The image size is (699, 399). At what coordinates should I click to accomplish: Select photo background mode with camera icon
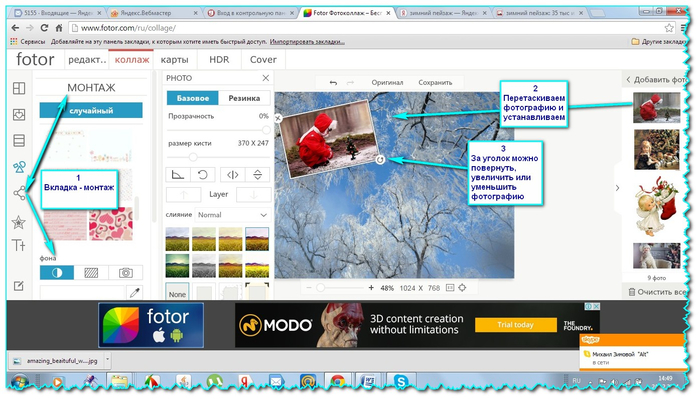pos(126,272)
